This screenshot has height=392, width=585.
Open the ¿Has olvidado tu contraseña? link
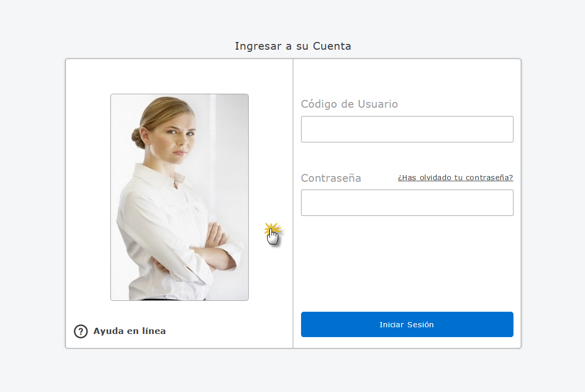coord(455,178)
